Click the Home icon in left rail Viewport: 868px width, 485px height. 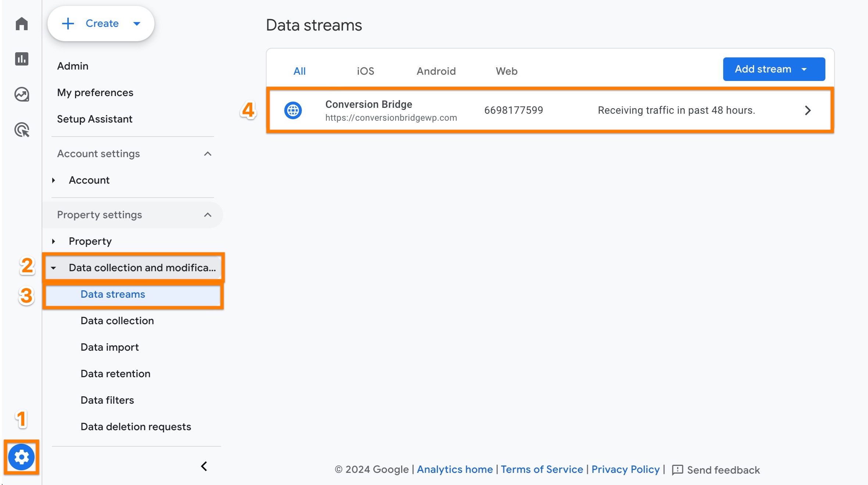[x=22, y=23]
